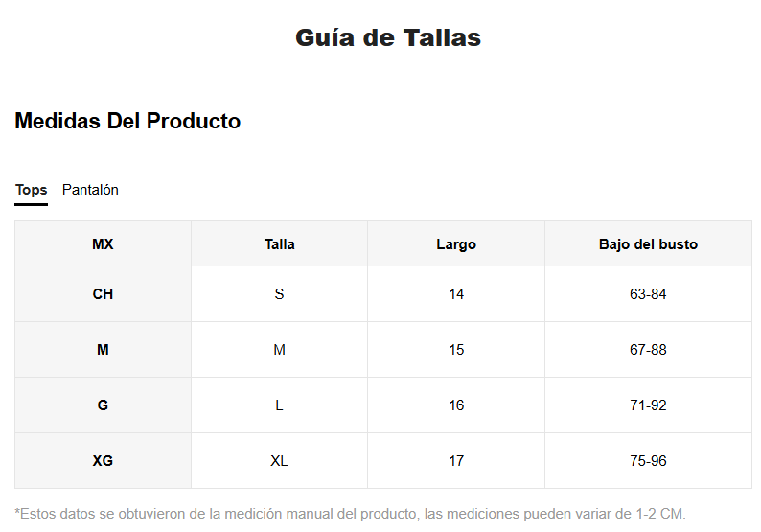Click the Guía de Tallas title
The height and width of the screenshot is (532, 761).
[388, 37]
